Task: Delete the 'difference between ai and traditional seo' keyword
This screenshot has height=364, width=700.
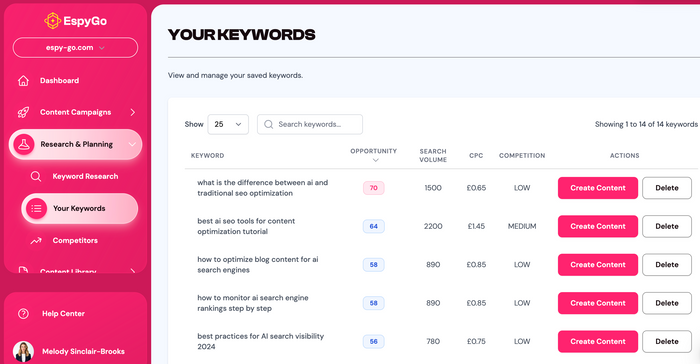Action: 667,188
